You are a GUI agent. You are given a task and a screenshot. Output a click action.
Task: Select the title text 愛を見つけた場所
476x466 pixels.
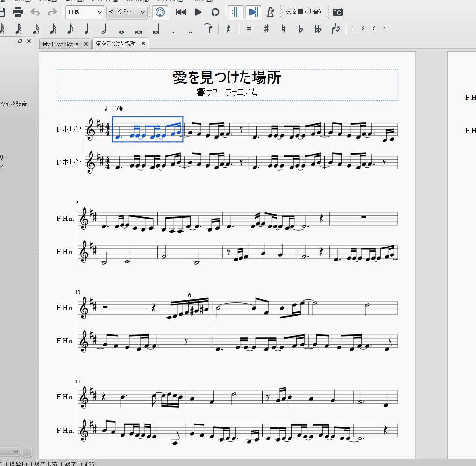(x=227, y=77)
